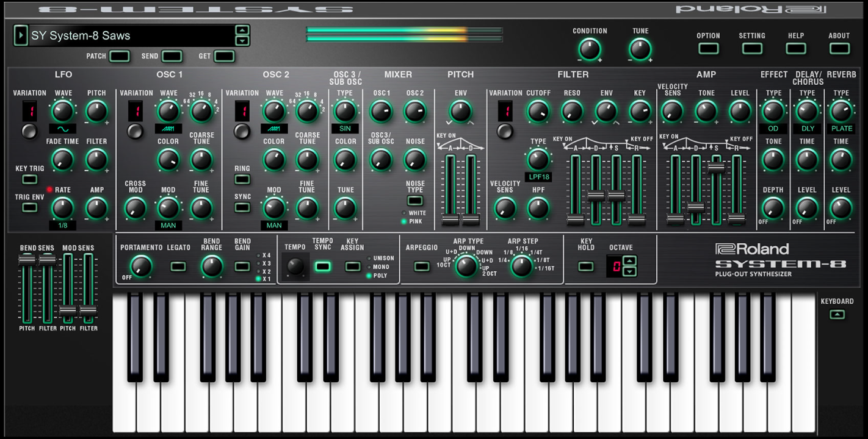This screenshot has height=439, width=868.
Task: Click the pitch envelope Decay slider
Action: coord(471,219)
